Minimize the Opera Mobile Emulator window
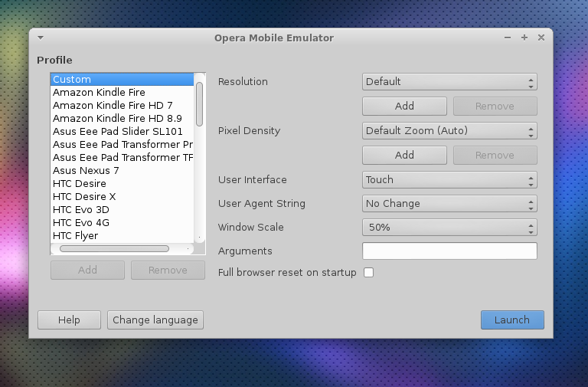The width and height of the screenshot is (588, 387). point(508,38)
